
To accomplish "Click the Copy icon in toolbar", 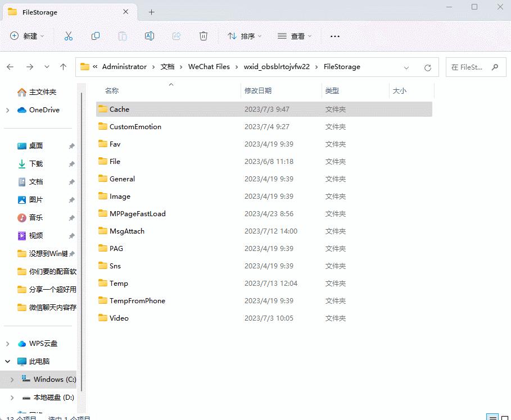I will [x=96, y=36].
